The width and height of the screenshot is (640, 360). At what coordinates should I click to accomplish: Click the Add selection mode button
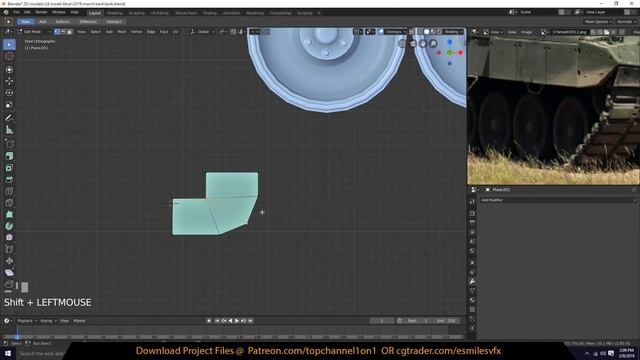42,22
